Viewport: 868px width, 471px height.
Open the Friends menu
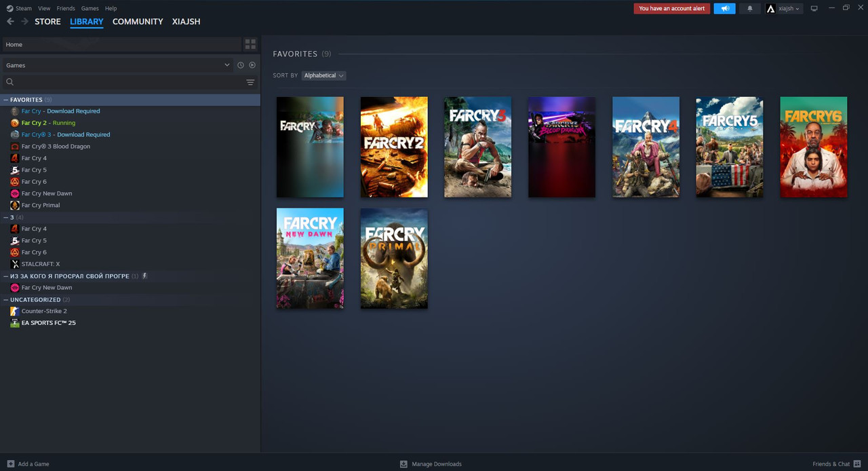pyautogui.click(x=66, y=8)
